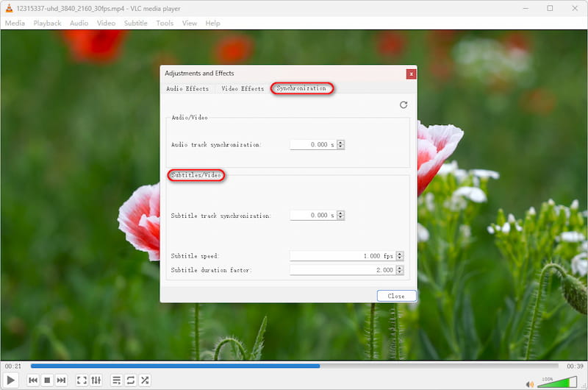Click the subtitle speed fps field
This screenshot has width=588, height=390.
[343, 256]
